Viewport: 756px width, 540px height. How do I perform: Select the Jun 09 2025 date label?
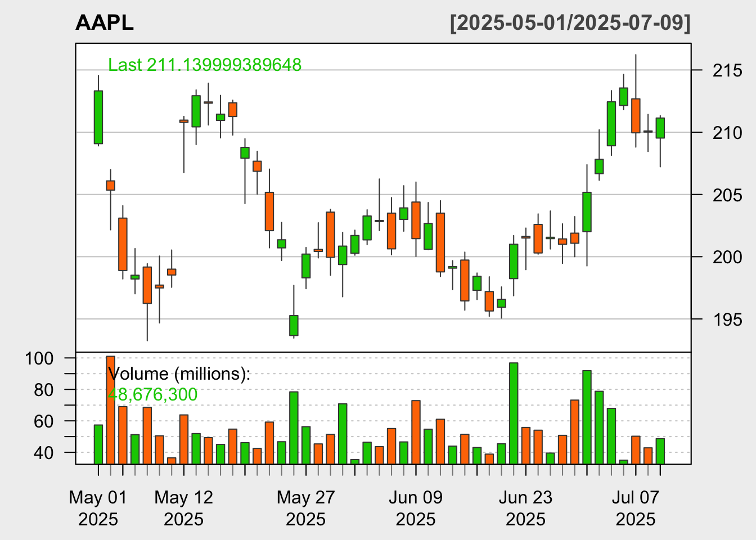pyautogui.click(x=416, y=508)
